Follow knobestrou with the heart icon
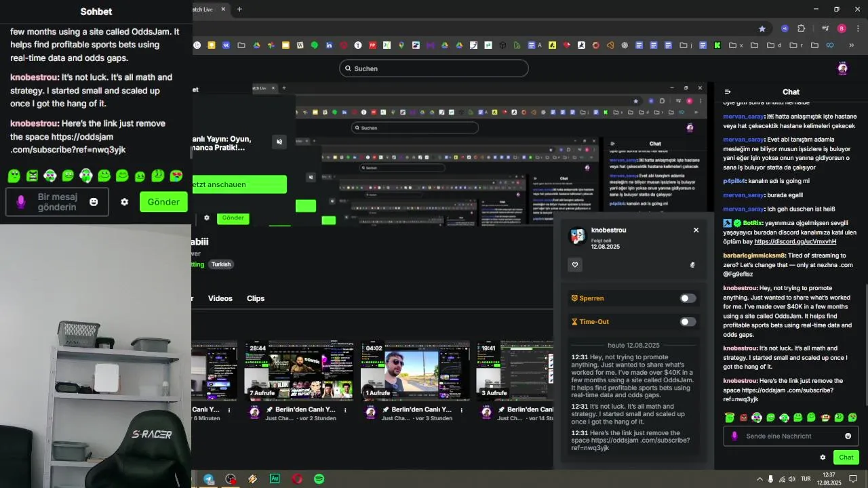Viewport: 868px width, 488px height. tap(575, 265)
